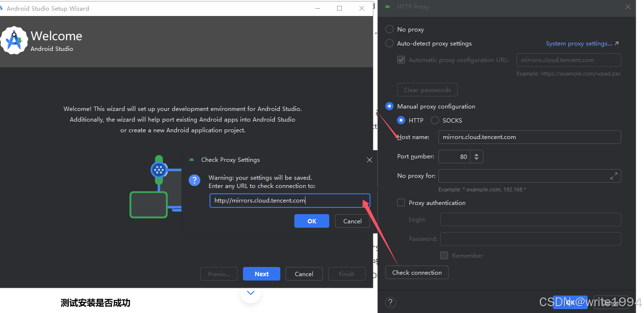The width and height of the screenshot is (644, 313).
Task: Increase the port number with stepper
Action: tap(477, 154)
